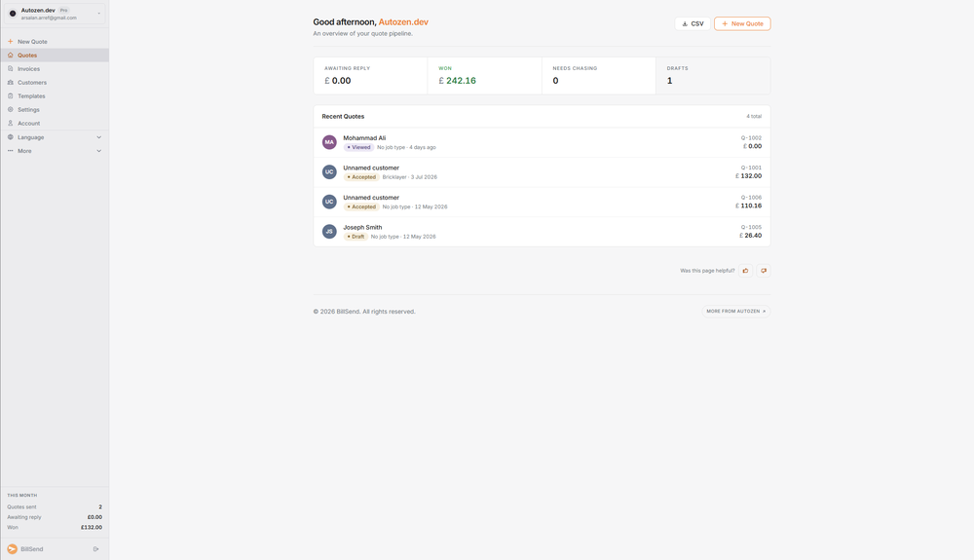Click the Invoices document icon
Screen dimensions: 974x560
pyautogui.click(x=10, y=69)
